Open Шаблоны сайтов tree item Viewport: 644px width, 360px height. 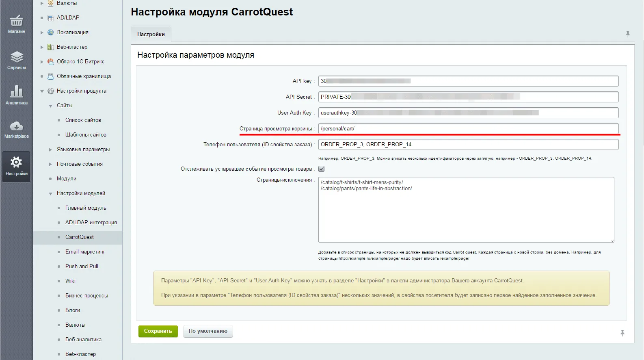click(x=86, y=135)
